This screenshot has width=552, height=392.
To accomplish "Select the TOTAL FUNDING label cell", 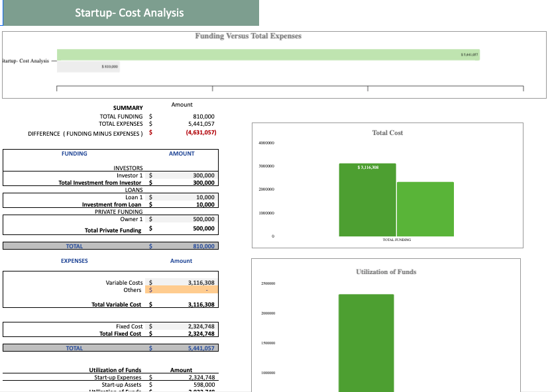I will pyautogui.click(x=121, y=117).
